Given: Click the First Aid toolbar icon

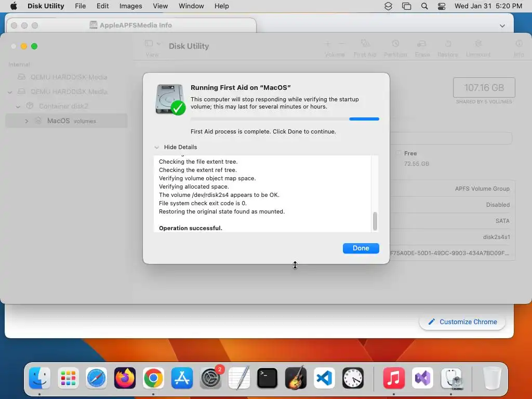Looking at the screenshot, I should coord(365,44).
